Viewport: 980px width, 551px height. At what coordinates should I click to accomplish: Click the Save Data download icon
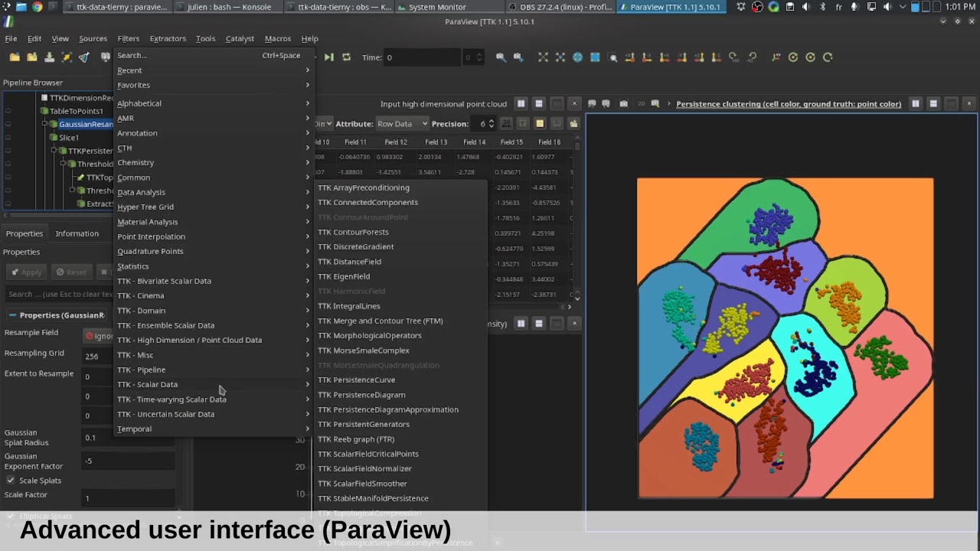(x=49, y=57)
